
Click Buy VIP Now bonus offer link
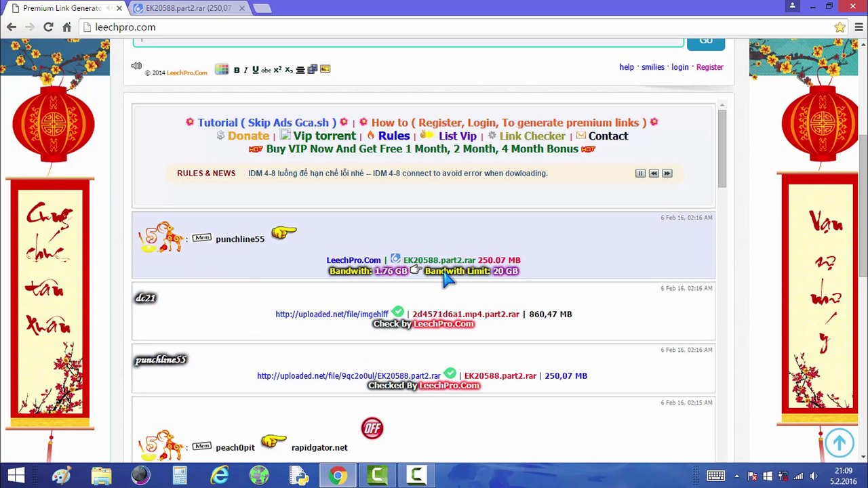[422, 149]
